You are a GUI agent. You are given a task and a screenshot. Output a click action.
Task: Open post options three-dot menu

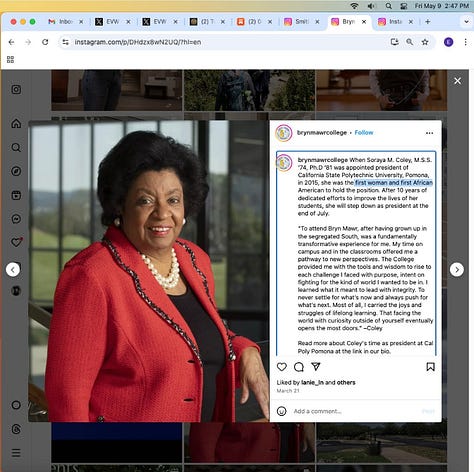pyautogui.click(x=429, y=133)
